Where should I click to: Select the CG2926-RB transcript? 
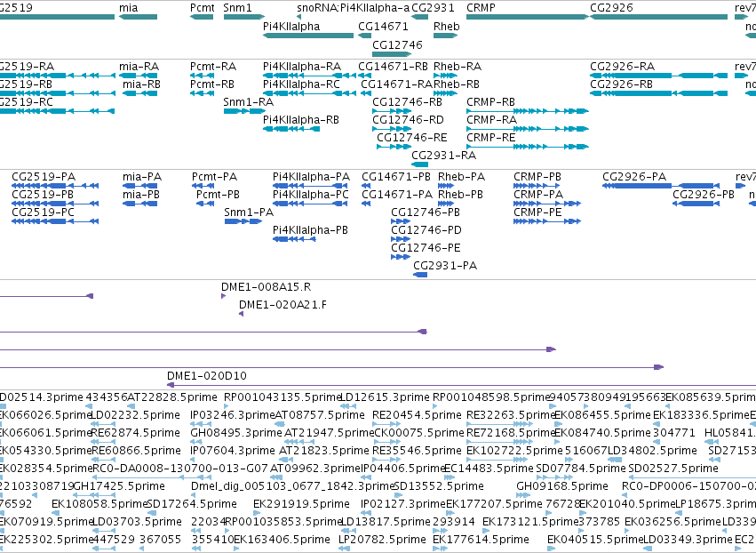[658, 93]
